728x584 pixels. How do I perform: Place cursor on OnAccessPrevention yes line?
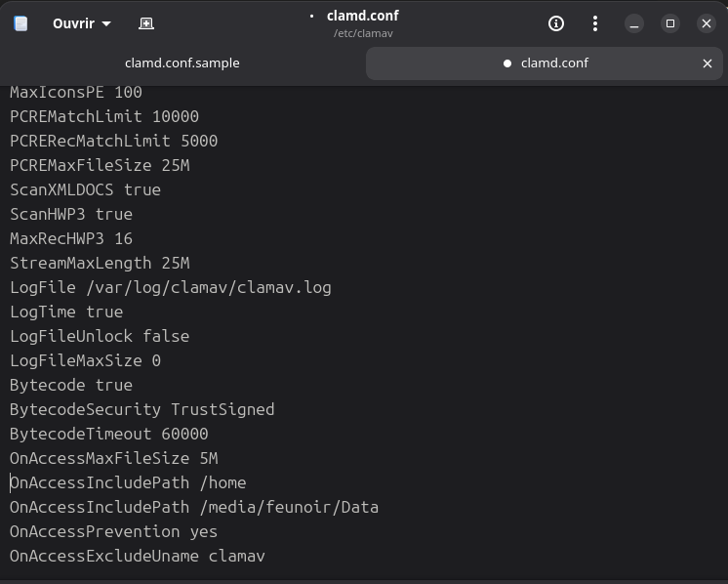(113, 532)
